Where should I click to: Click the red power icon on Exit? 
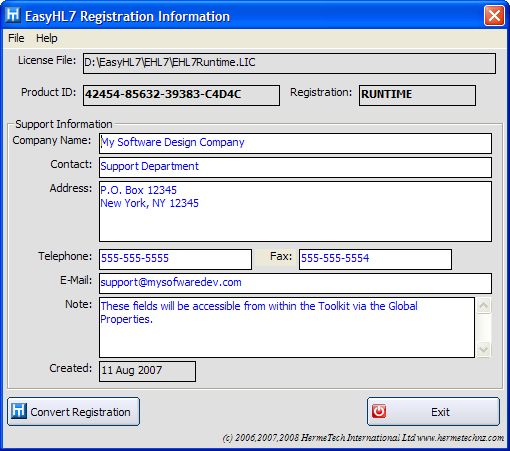click(379, 411)
